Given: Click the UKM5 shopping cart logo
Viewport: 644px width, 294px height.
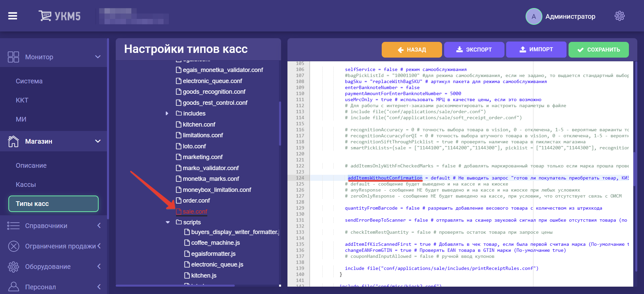Looking at the screenshot, I should [45, 16].
